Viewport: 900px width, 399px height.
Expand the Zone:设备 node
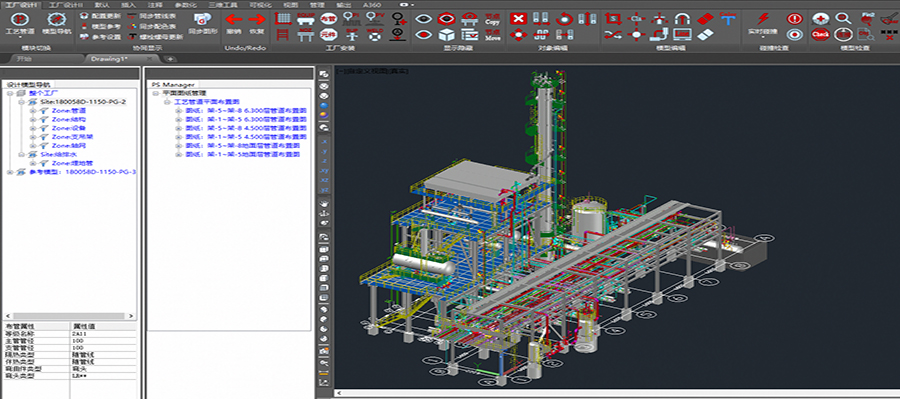pos(33,128)
